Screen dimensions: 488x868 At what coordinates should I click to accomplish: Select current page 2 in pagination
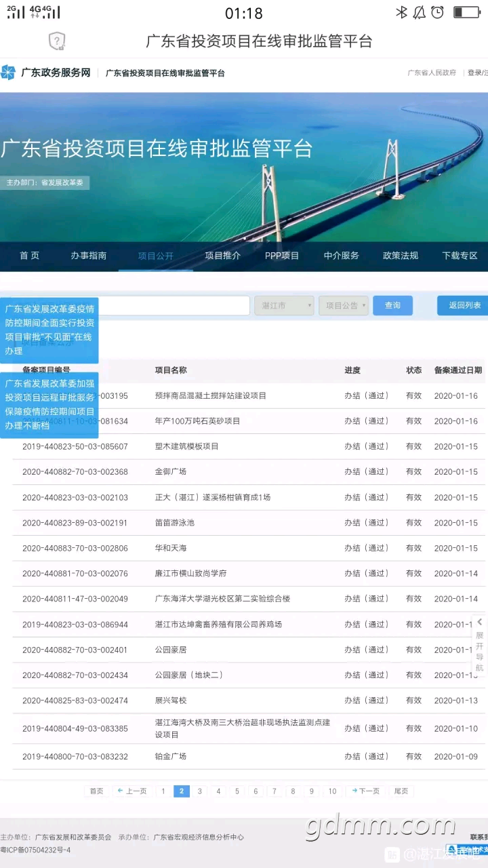pyautogui.click(x=182, y=791)
